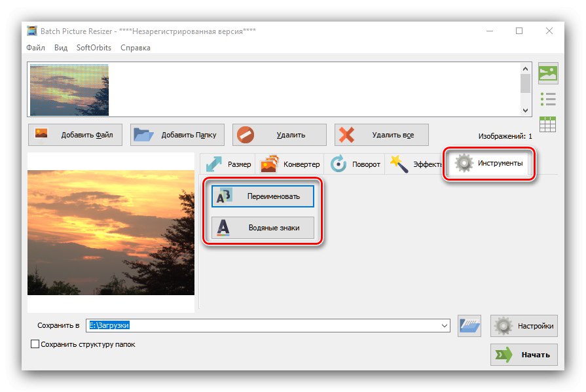This screenshot has height=392, width=586.
Task: Open the Эффекты tab
Action: 414,164
